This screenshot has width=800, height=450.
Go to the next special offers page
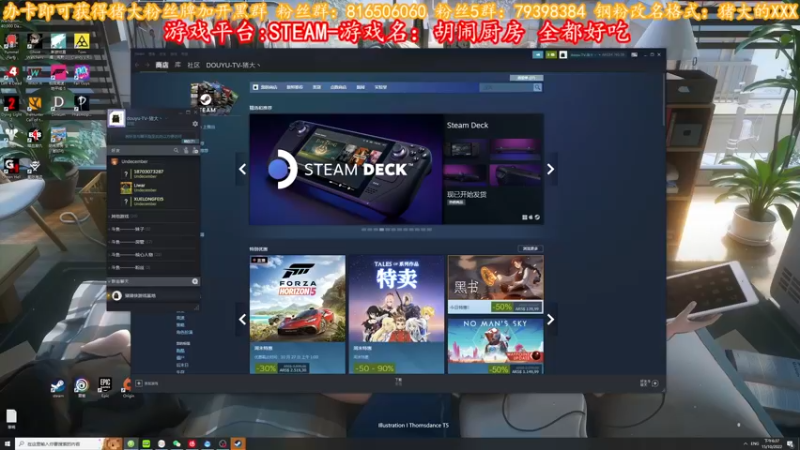point(550,319)
